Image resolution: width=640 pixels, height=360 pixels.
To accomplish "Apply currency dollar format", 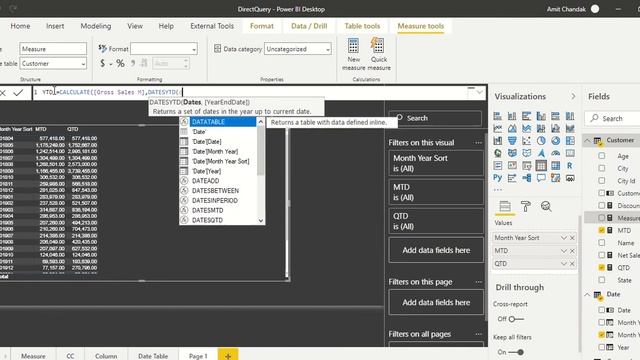I will coord(102,63).
